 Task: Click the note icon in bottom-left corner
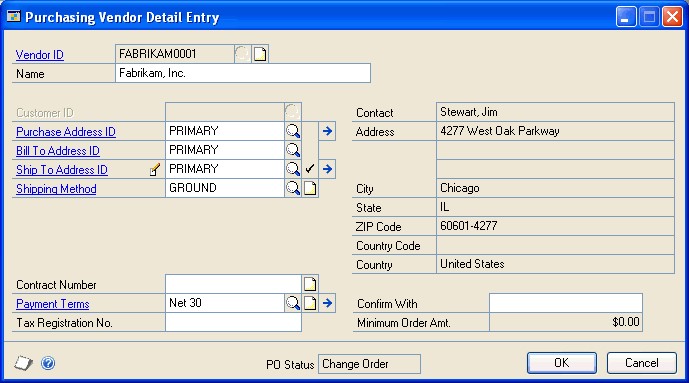(23, 363)
